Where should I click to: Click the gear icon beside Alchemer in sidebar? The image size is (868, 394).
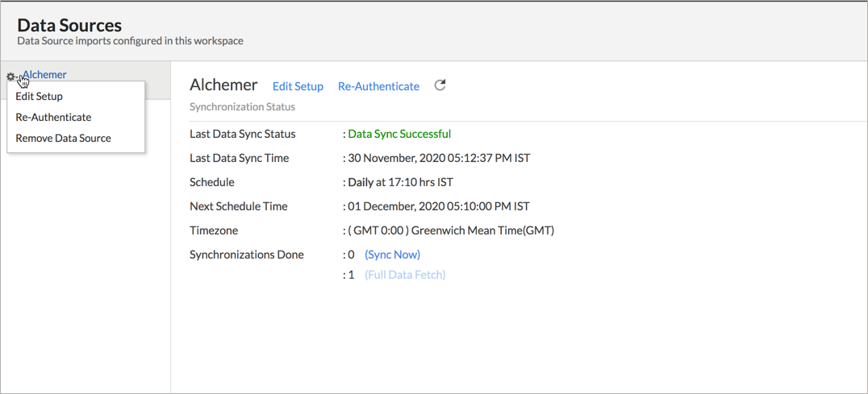coord(10,77)
